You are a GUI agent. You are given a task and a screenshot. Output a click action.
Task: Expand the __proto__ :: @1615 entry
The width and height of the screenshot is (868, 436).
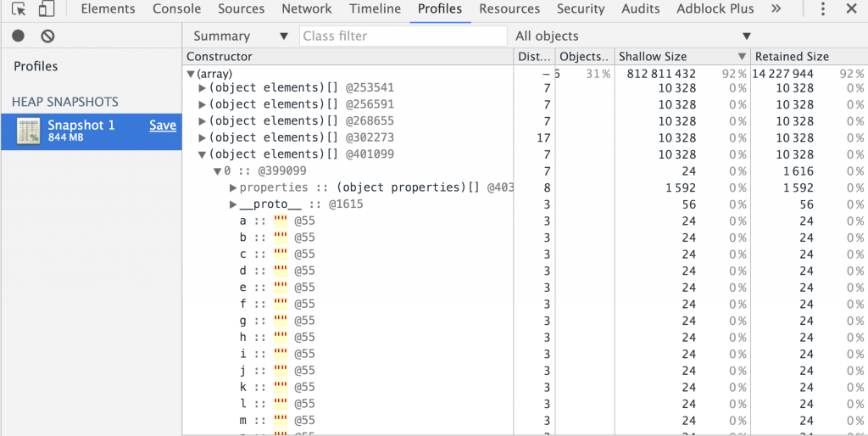pos(233,204)
